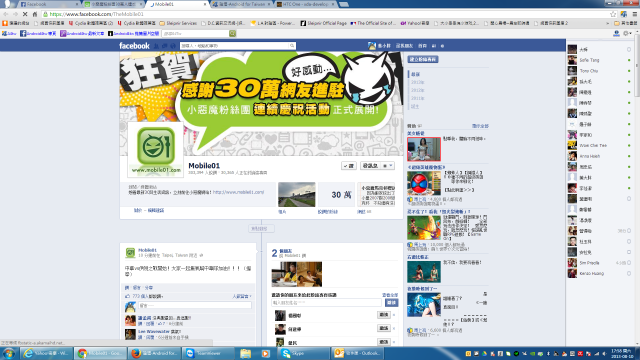This screenshot has height=360, width=640.
Task: Chat with Sofie Tang in the sidebar
Action: tap(600, 60)
